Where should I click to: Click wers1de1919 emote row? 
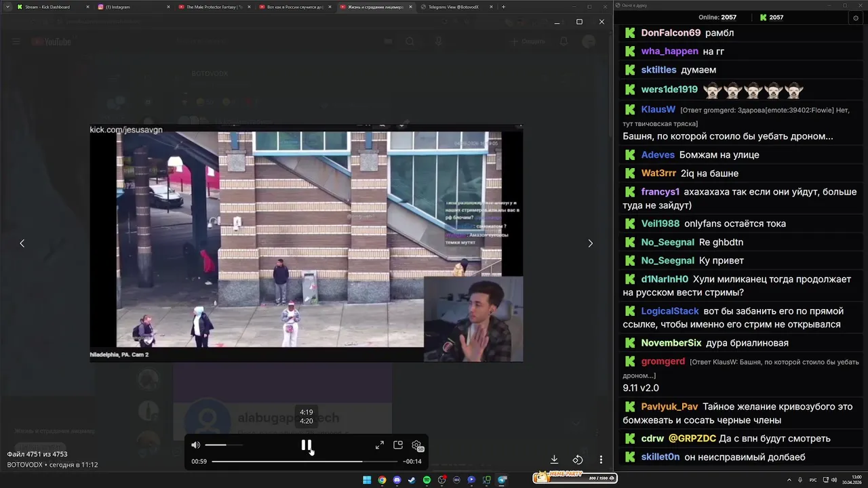tap(753, 89)
